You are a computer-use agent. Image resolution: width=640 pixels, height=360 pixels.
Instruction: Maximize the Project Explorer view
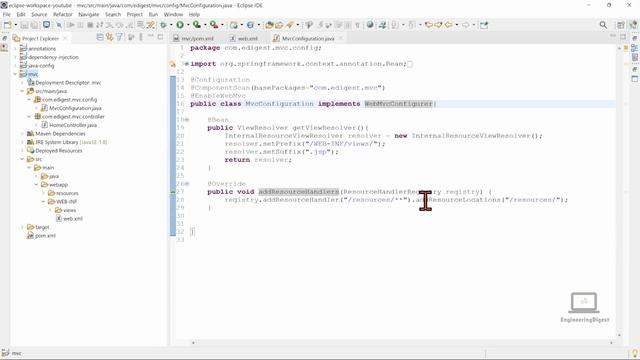coord(160,37)
